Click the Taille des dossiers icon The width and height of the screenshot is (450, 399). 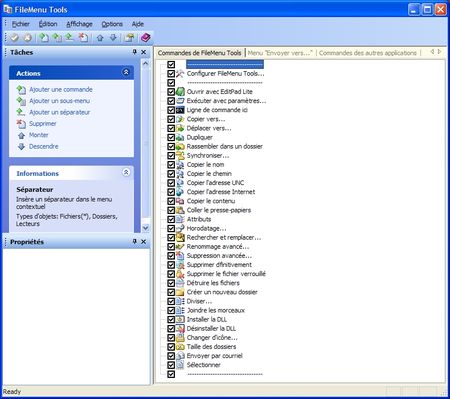pyautogui.click(x=180, y=347)
